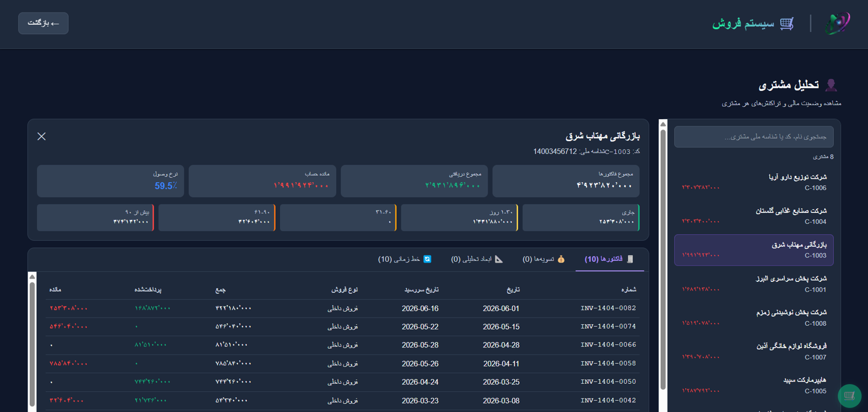Select customer فروشگاه لوازم خانگی آذین

pos(754,351)
